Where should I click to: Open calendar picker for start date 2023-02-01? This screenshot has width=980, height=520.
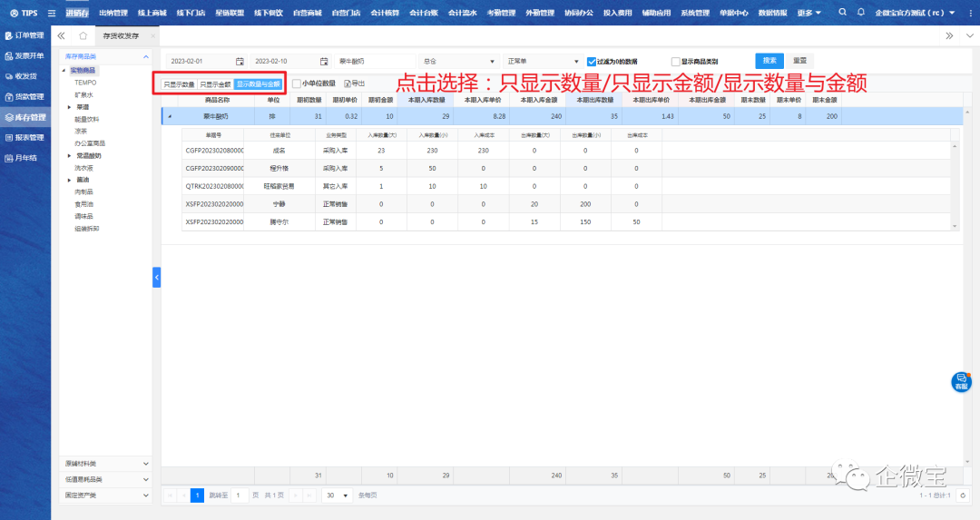tap(240, 61)
